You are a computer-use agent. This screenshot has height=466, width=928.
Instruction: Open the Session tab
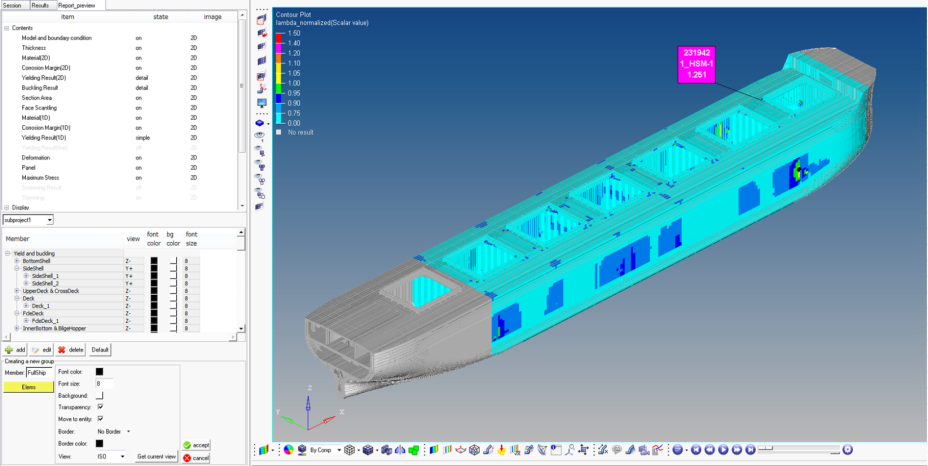[x=12, y=5]
